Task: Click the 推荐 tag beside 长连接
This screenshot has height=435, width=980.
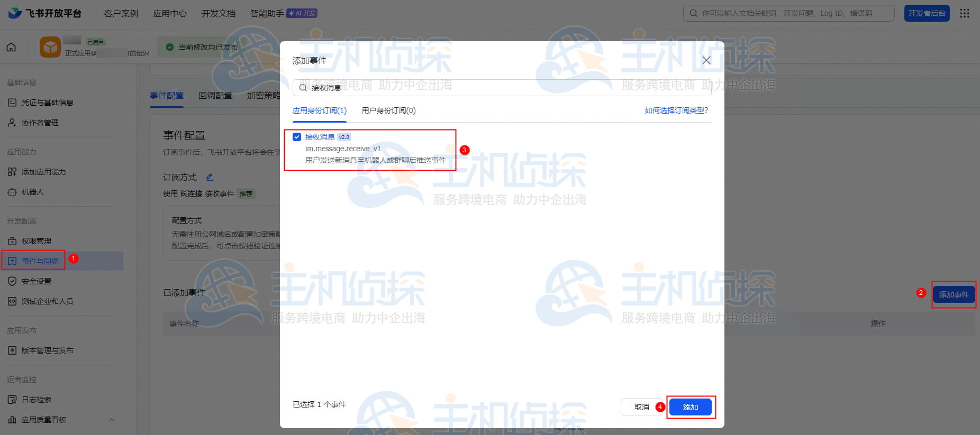Action: 246,193
